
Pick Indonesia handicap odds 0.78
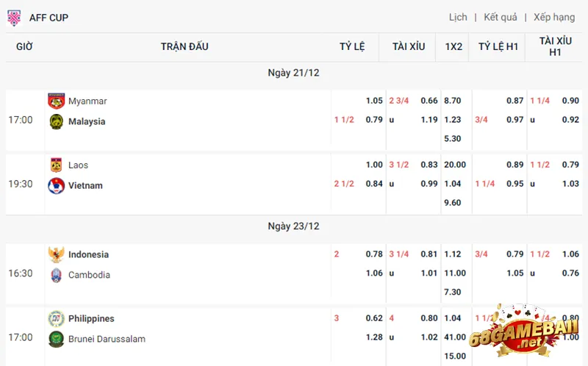[374, 254]
